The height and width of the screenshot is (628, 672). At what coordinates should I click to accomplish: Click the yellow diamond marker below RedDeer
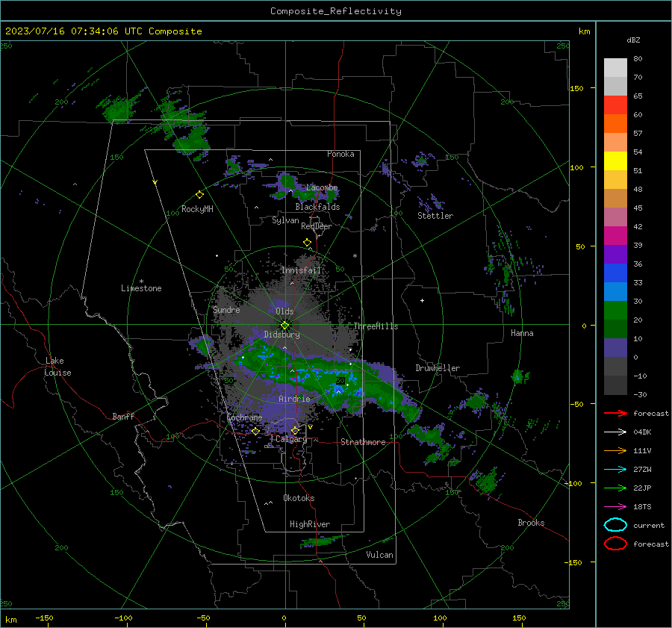tap(307, 243)
